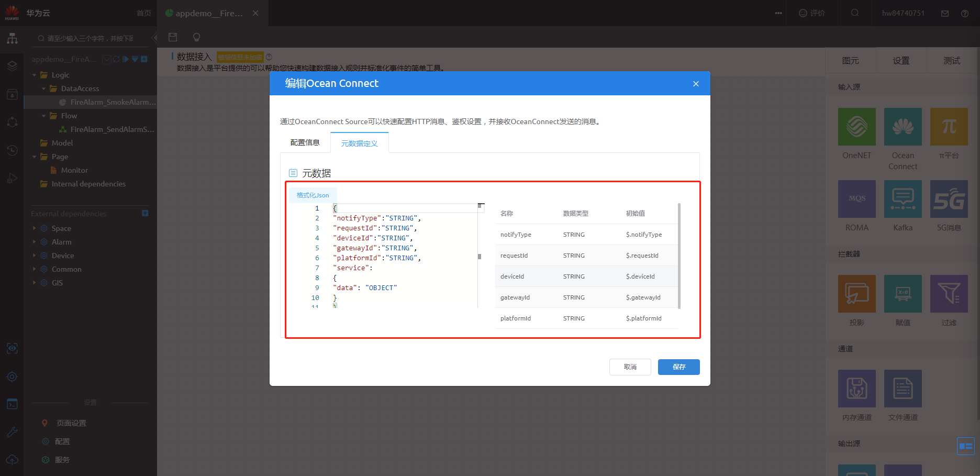Close the 编辑Ocean Connect dialog
Image resolution: width=980 pixels, height=476 pixels.
pyautogui.click(x=696, y=84)
